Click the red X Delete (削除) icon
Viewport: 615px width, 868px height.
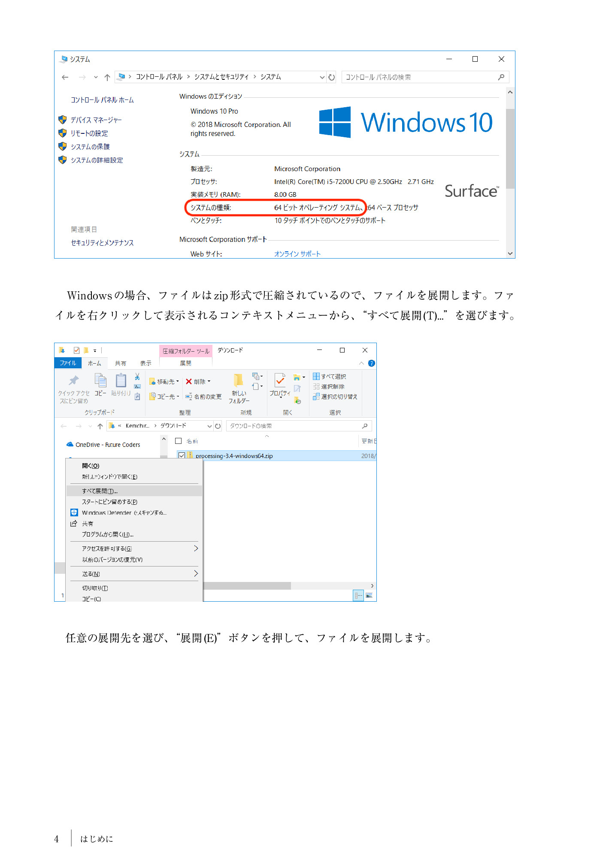click(188, 381)
